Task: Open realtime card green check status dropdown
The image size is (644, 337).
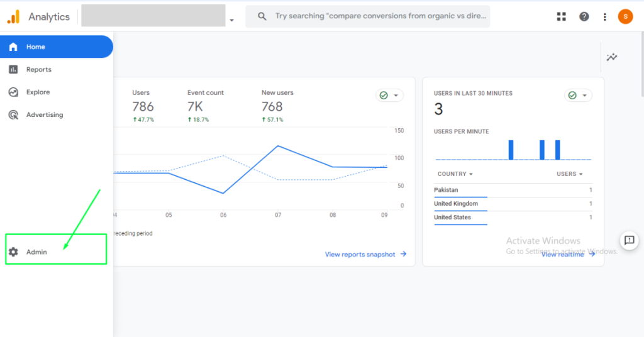Action: [578, 96]
